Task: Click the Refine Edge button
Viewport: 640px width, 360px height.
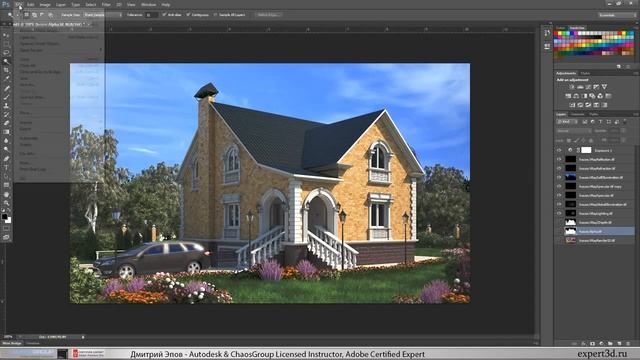Action: pos(268,15)
